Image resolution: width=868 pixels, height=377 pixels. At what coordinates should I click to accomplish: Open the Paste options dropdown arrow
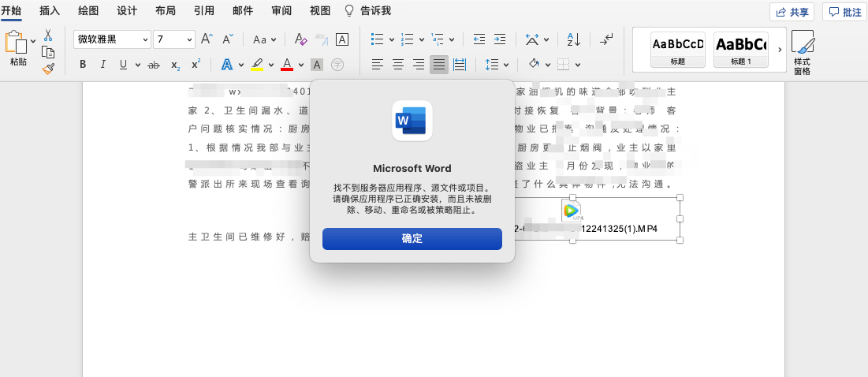pos(33,40)
